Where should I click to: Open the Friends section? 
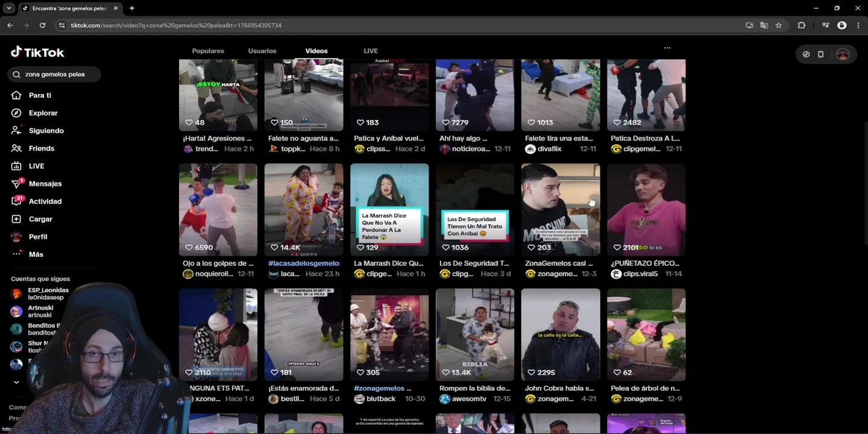tap(41, 148)
